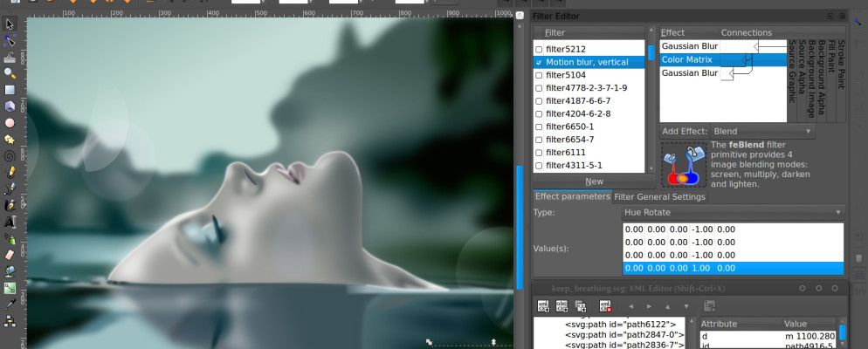
Task: Select the arrow Selector tool
Action: tap(10, 24)
